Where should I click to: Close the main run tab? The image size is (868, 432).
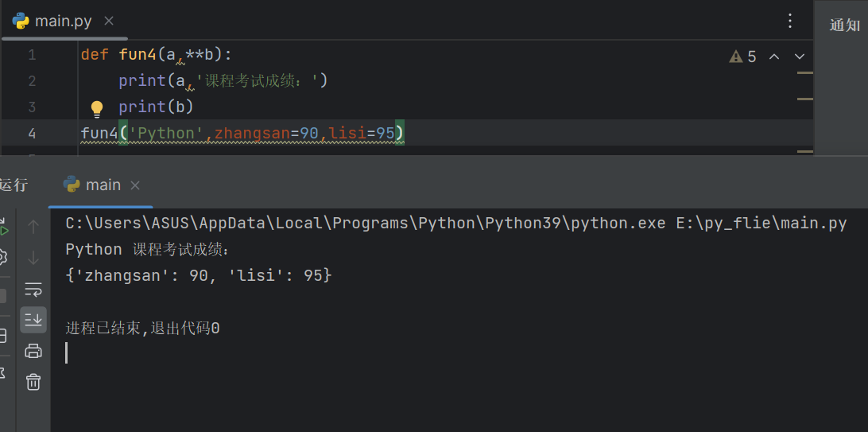(134, 185)
